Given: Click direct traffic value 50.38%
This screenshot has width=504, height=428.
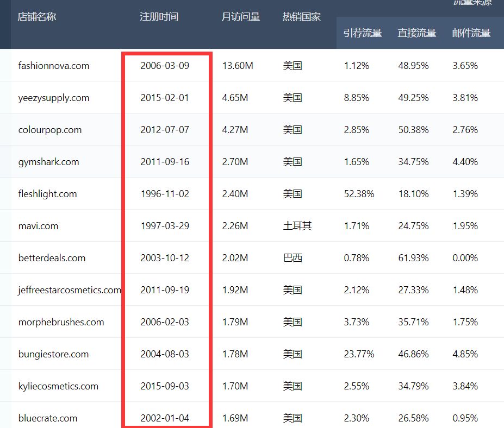Looking at the screenshot, I should pyautogui.click(x=413, y=130).
